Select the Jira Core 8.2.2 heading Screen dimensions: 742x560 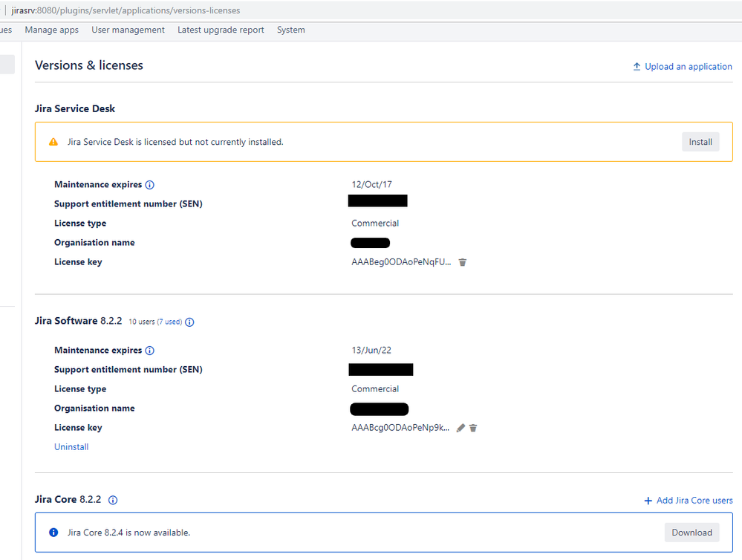pos(68,499)
